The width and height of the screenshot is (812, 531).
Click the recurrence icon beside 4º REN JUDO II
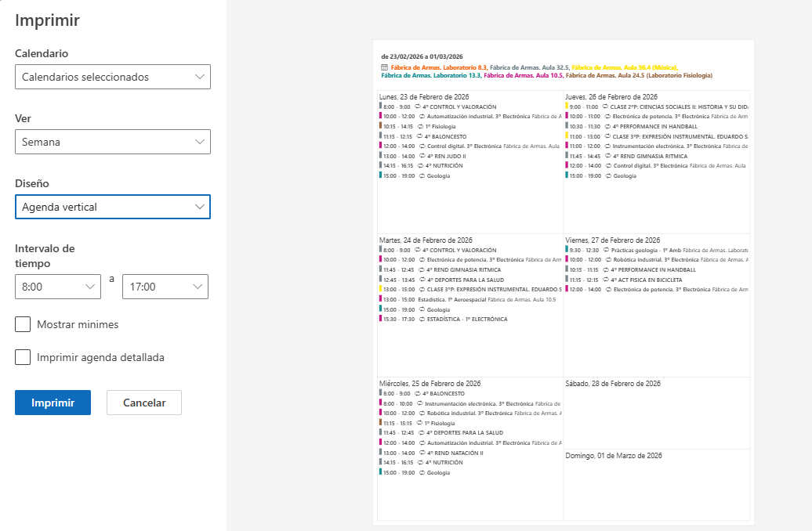[422, 156]
